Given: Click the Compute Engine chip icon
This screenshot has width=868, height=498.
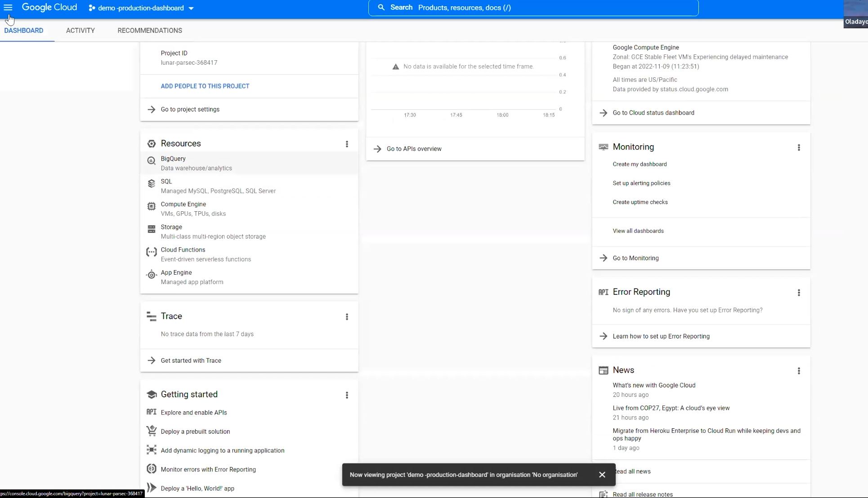Looking at the screenshot, I should click(152, 206).
